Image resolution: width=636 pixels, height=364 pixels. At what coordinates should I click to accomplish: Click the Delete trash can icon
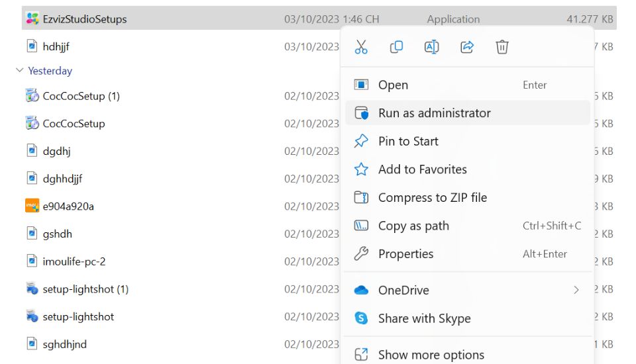(x=502, y=47)
